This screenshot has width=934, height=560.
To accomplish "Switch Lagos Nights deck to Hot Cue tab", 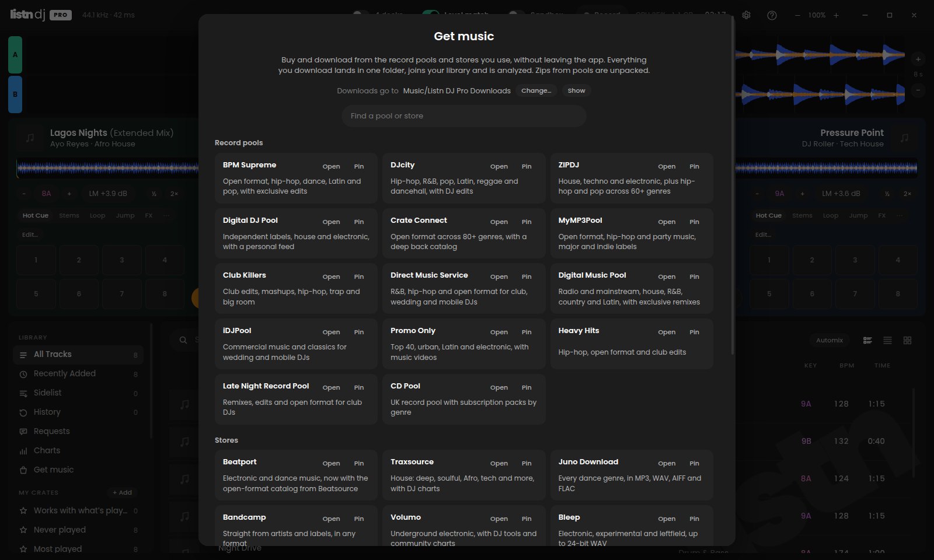I will point(36,215).
